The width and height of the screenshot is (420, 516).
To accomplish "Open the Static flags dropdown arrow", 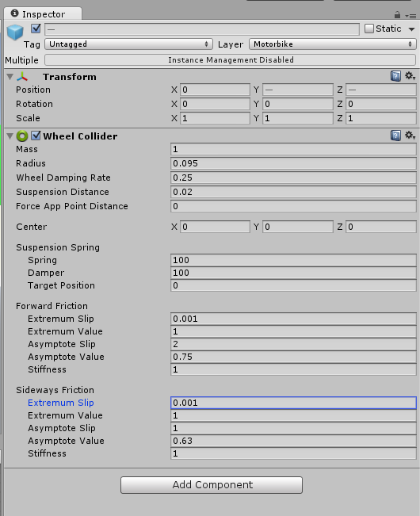I will (x=411, y=29).
